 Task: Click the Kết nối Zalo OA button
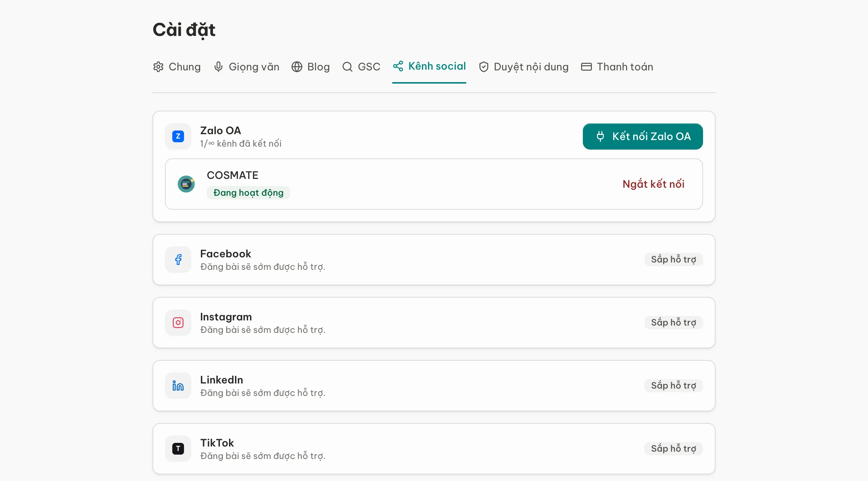pos(643,136)
